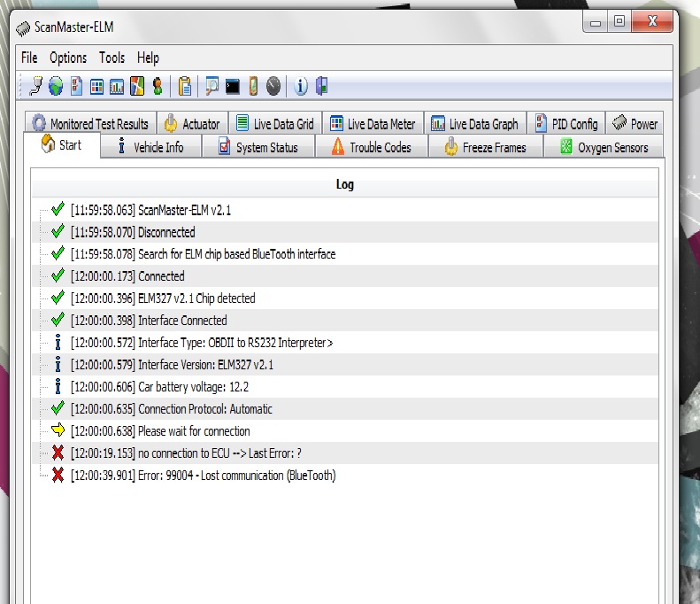Click the bar chart toolbar icon
This screenshot has width=700, height=604.
click(117, 86)
